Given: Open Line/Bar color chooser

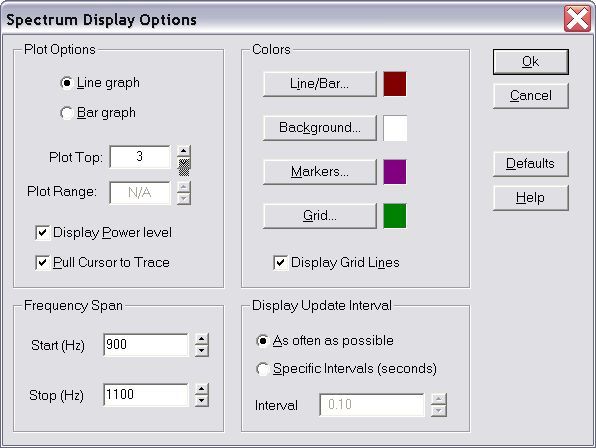Looking at the screenshot, I should coord(320,84).
